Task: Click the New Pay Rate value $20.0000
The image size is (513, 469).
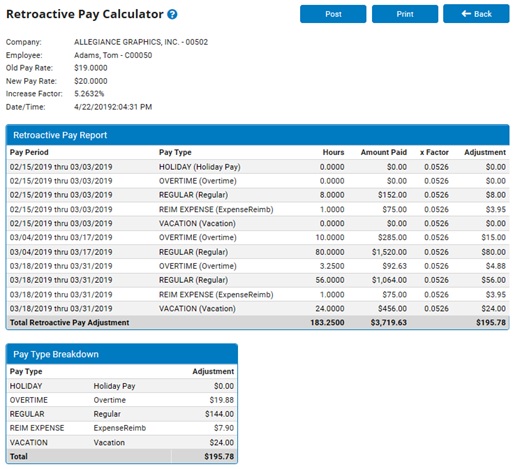Action: 91,81
